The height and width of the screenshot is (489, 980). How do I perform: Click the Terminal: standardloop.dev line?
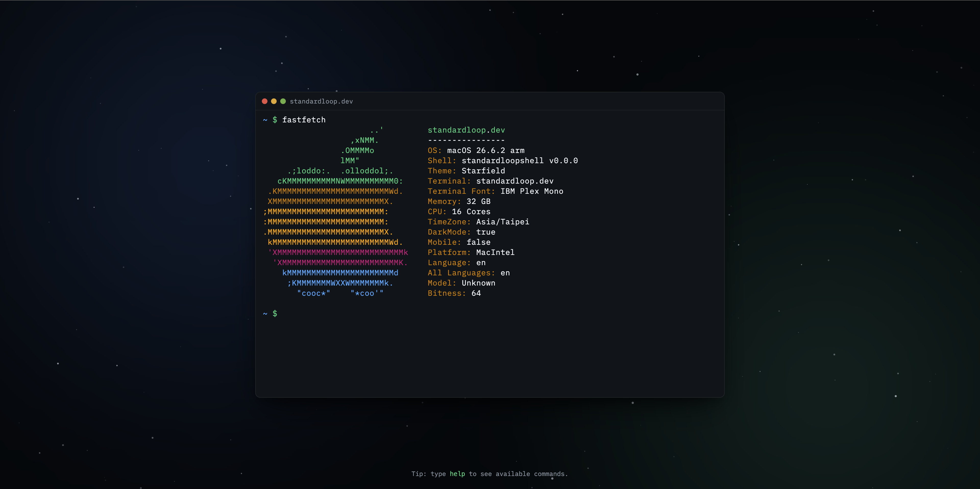click(x=490, y=181)
